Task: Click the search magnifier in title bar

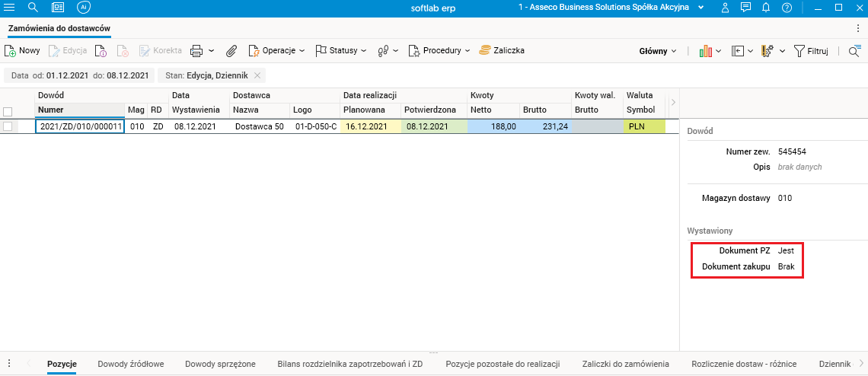Action: 33,8
